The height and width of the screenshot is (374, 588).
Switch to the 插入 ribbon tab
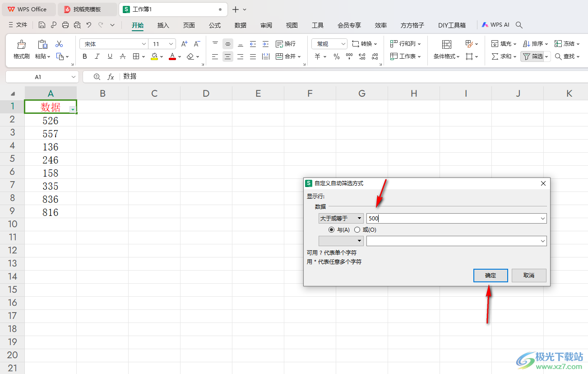pyautogui.click(x=163, y=25)
